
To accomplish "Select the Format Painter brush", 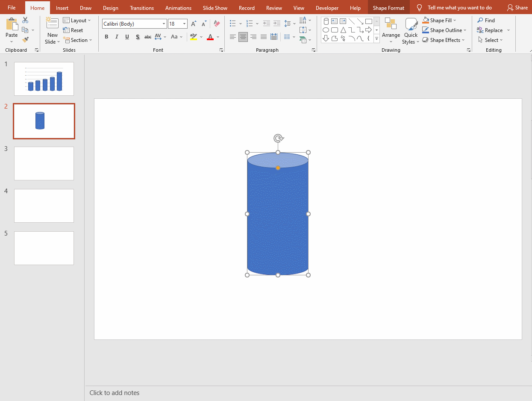I will 25,40.
